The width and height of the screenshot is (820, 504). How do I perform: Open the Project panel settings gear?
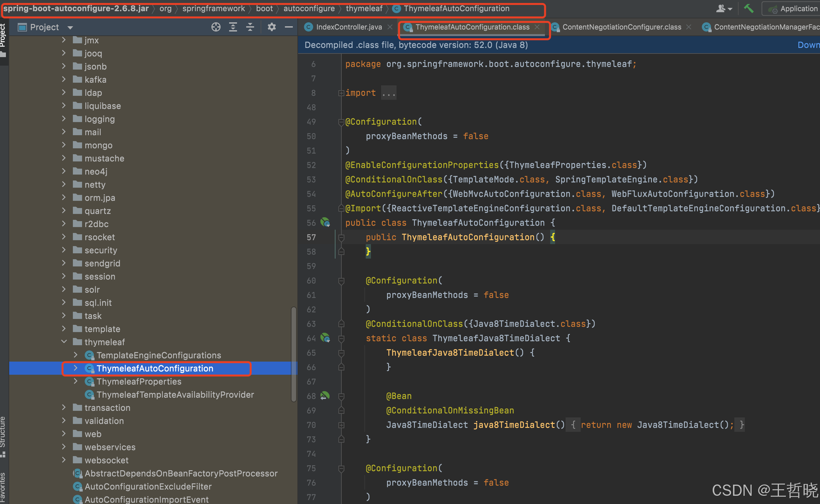[271, 27]
